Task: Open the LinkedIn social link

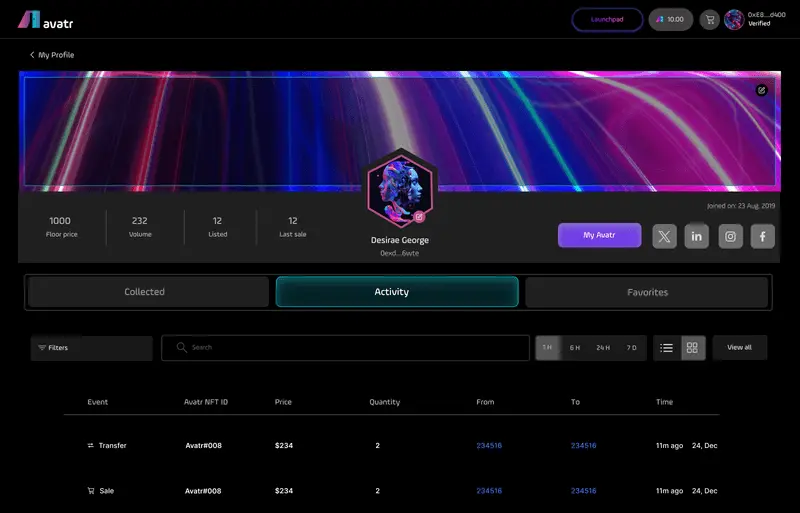Action: point(697,236)
